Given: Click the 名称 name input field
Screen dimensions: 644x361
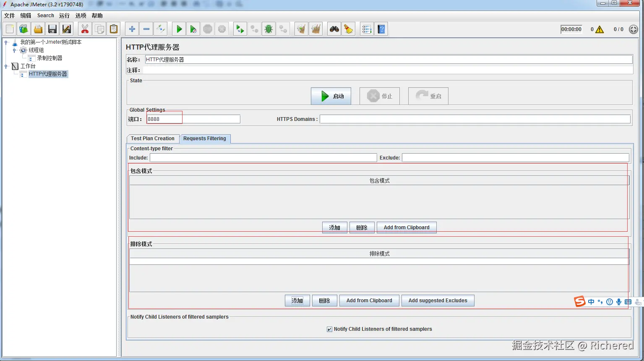Looking at the screenshot, I should pyautogui.click(x=388, y=60).
